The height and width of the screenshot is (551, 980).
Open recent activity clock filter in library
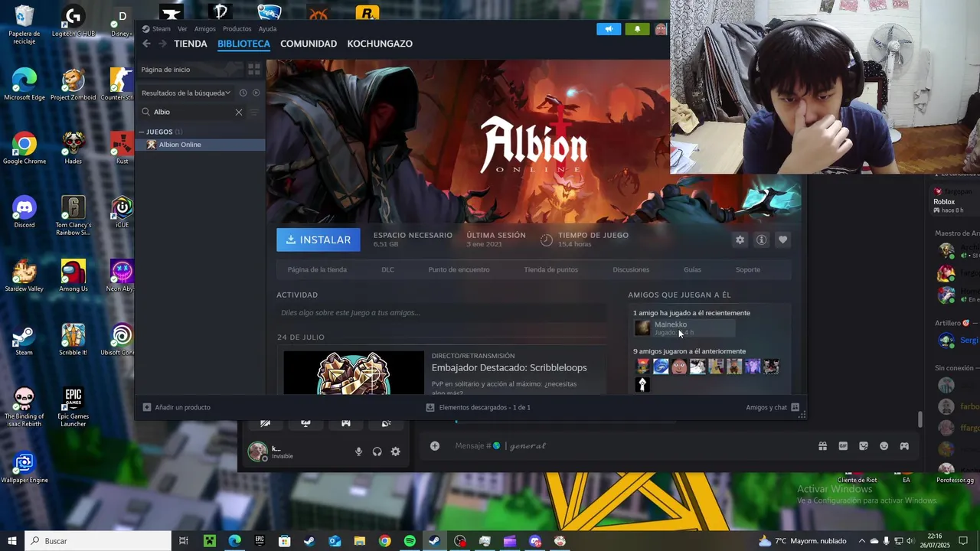pyautogui.click(x=243, y=93)
